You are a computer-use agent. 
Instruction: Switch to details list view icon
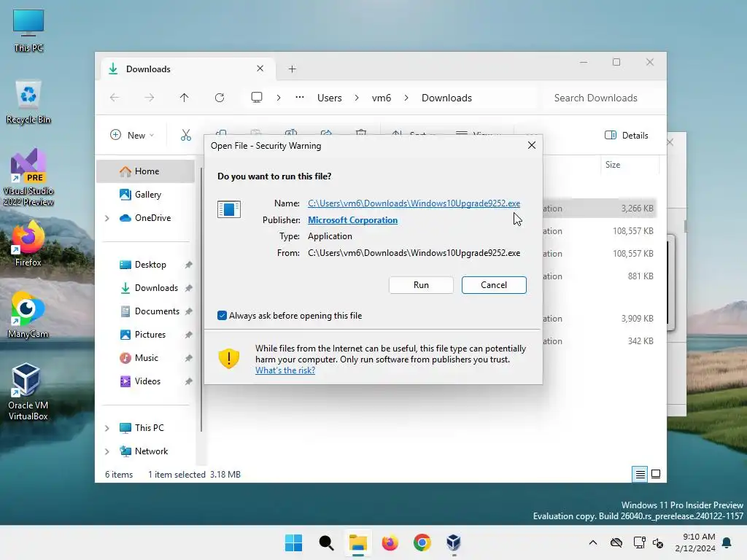640,474
